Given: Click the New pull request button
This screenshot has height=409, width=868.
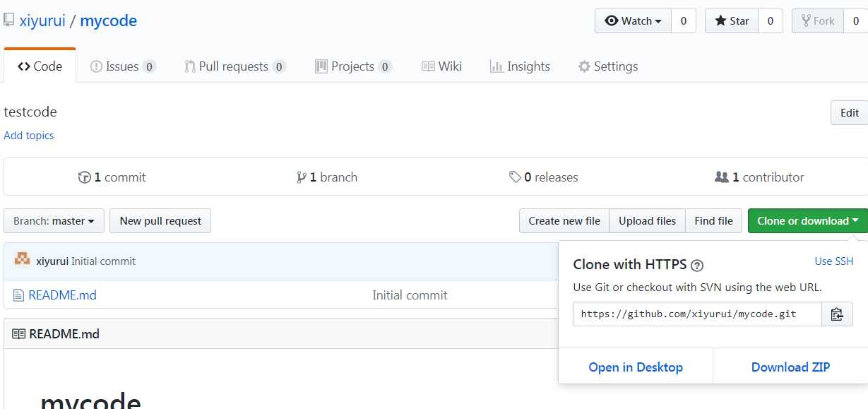Looking at the screenshot, I should click(160, 221).
